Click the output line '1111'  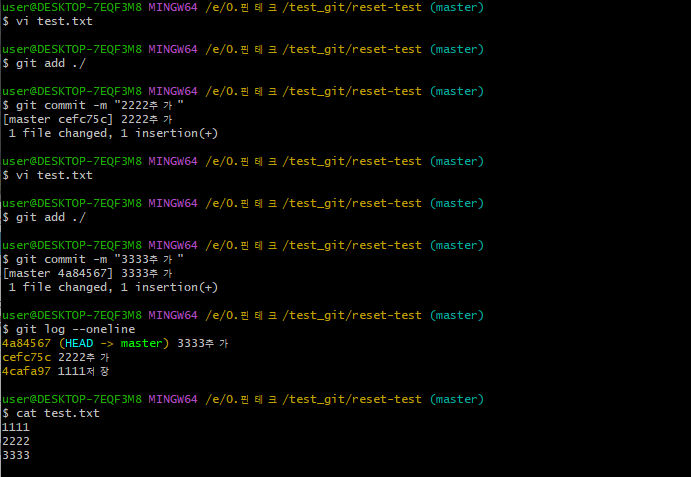pyautogui.click(x=16, y=427)
